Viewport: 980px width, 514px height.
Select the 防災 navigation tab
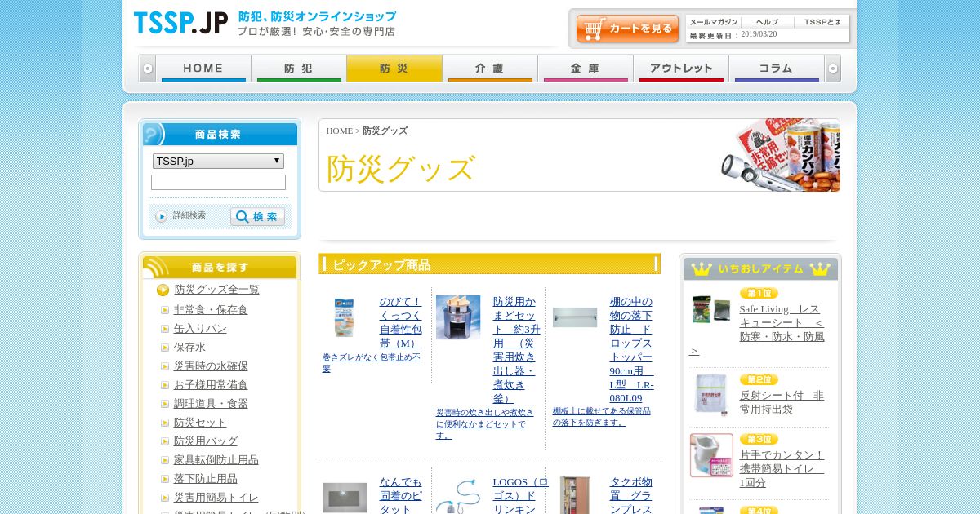(x=394, y=69)
